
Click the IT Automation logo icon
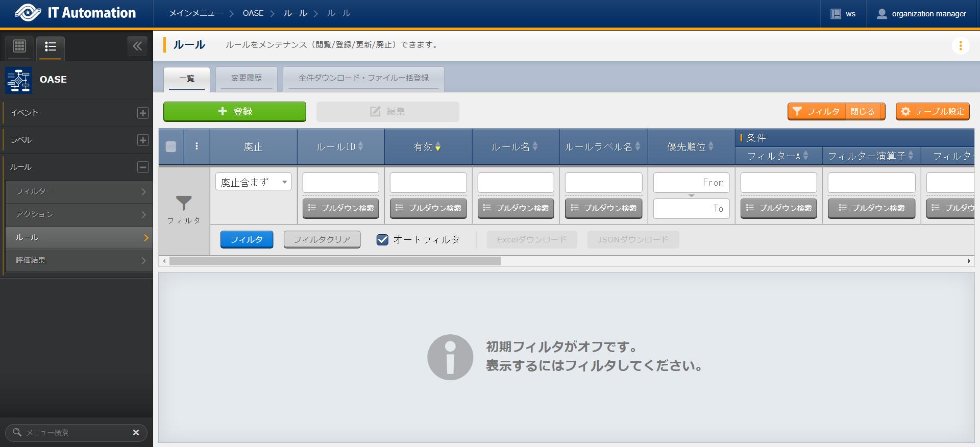28,13
